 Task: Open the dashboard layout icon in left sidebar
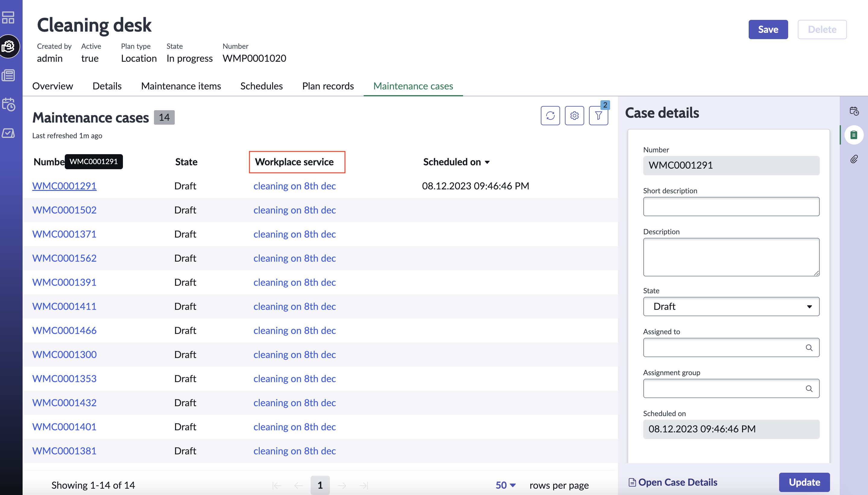8,17
